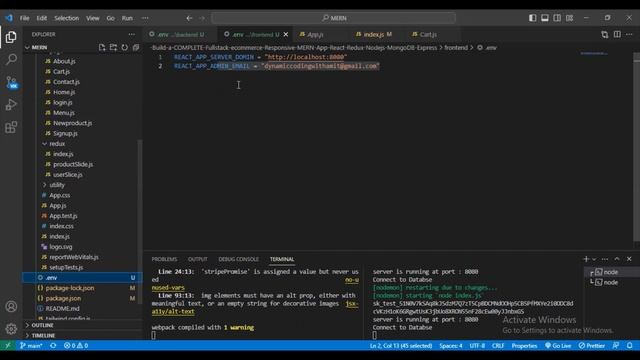Switch to Problems panel tab
640x360 pixels.
click(164, 259)
